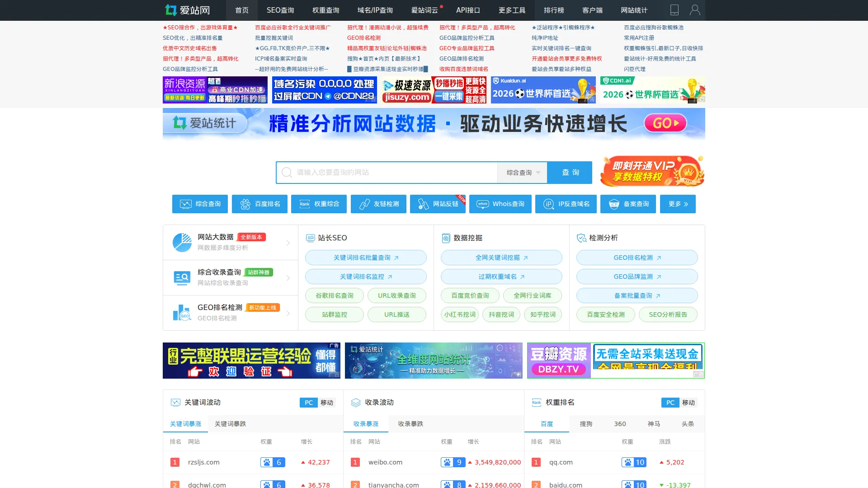The width and height of the screenshot is (868, 488).
Task: Open 权重综合 quick tool button
Action: click(x=319, y=204)
